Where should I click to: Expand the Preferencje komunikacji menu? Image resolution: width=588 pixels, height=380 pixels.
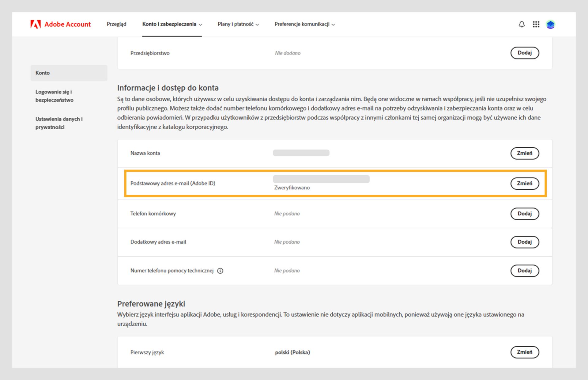[305, 24]
